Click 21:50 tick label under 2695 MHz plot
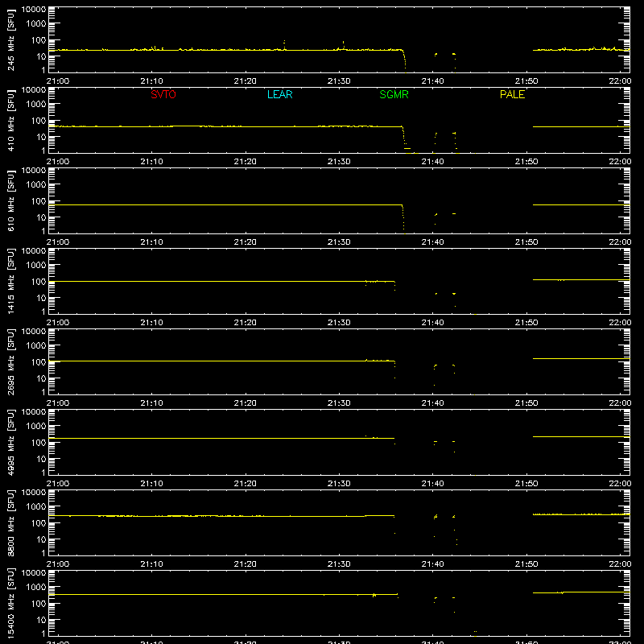 (x=526, y=403)
